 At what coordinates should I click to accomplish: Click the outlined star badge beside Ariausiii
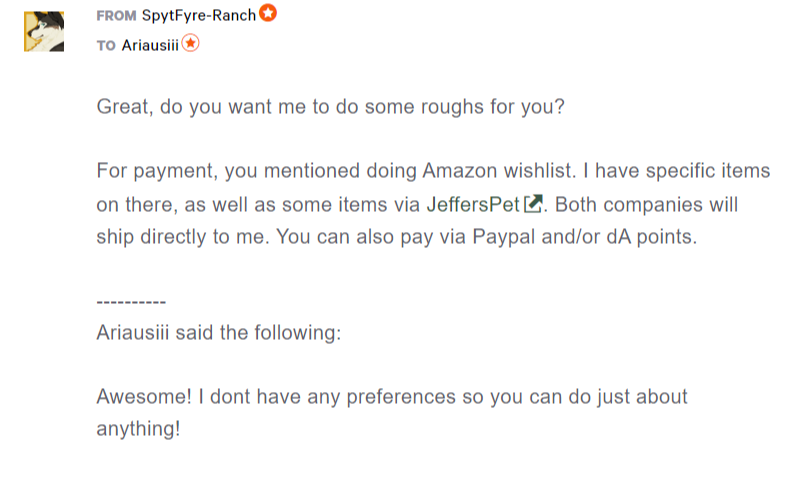pos(190,43)
